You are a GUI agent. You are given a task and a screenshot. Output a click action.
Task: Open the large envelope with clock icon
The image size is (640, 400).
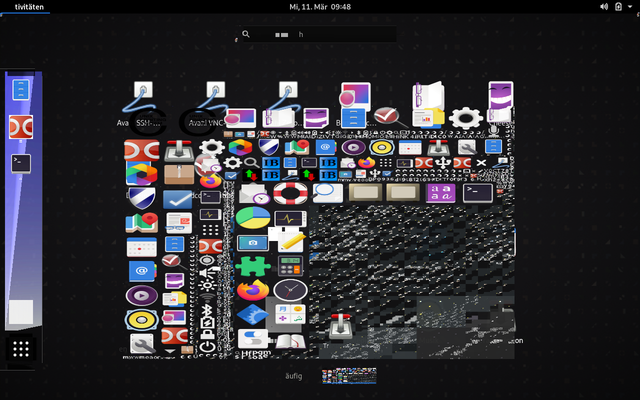tap(254, 193)
